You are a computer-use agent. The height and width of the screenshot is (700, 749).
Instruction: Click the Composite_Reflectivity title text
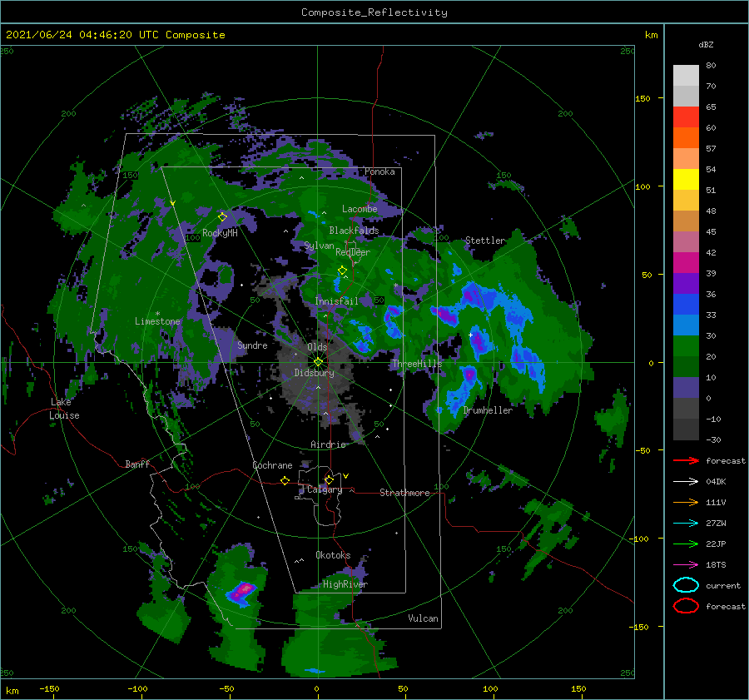point(374,12)
